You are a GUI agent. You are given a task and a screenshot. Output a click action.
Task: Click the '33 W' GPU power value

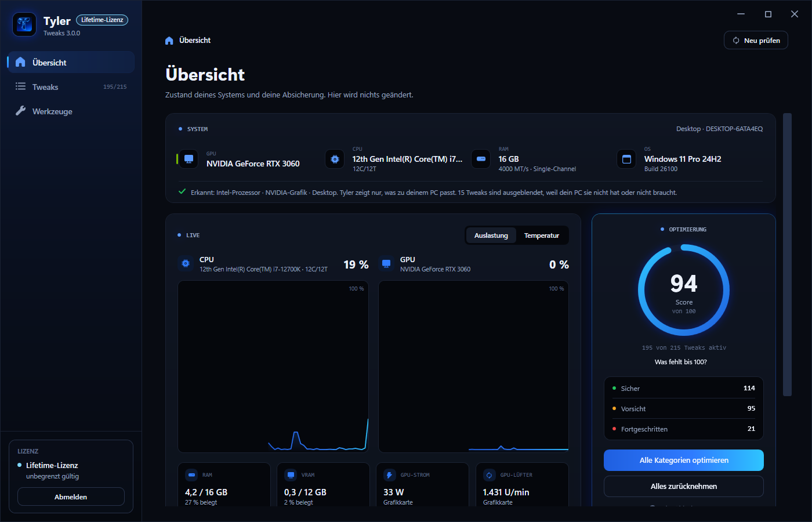[x=394, y=492]
